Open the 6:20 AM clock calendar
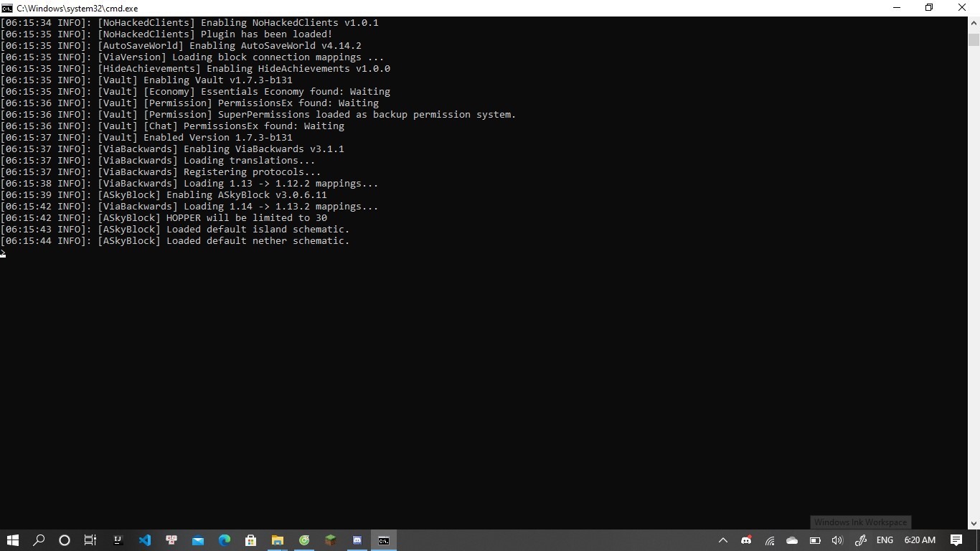The height and width of the screenshot is (551, 980). [x=920, y=540]
